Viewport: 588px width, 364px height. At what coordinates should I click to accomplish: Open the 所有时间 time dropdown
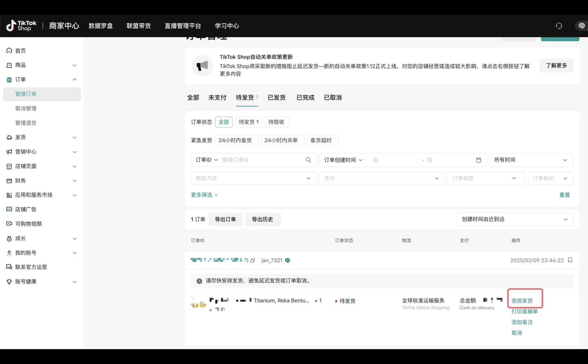coord(531,160)
